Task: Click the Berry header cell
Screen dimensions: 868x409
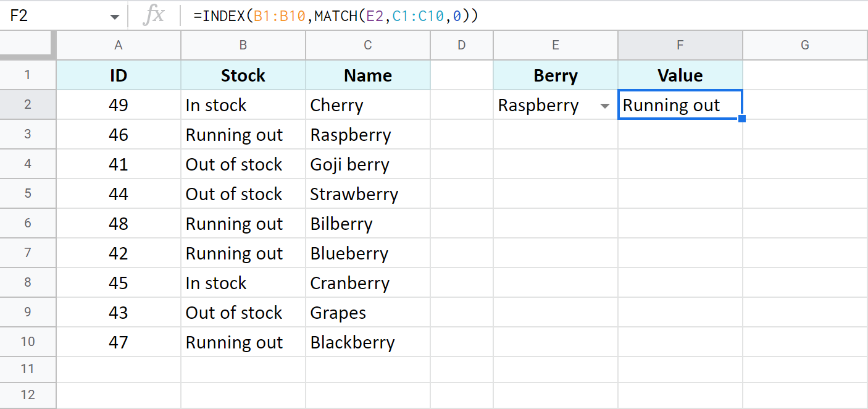Action: coord(555,75)
